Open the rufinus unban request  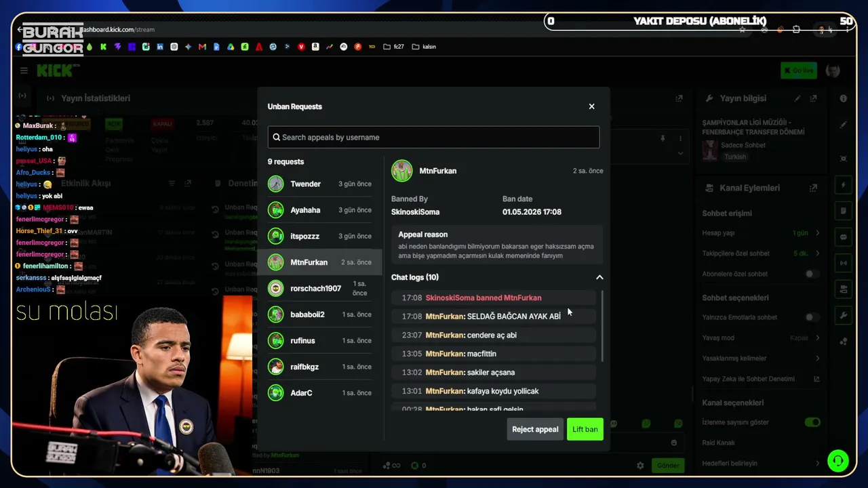(320, 340)
